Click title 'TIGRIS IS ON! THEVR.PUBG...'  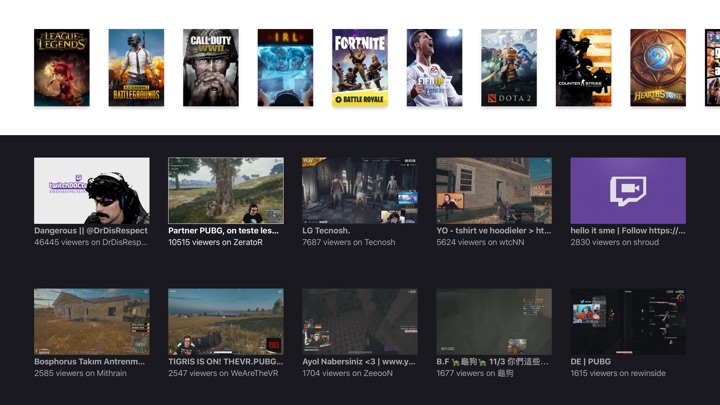(225, 361)
